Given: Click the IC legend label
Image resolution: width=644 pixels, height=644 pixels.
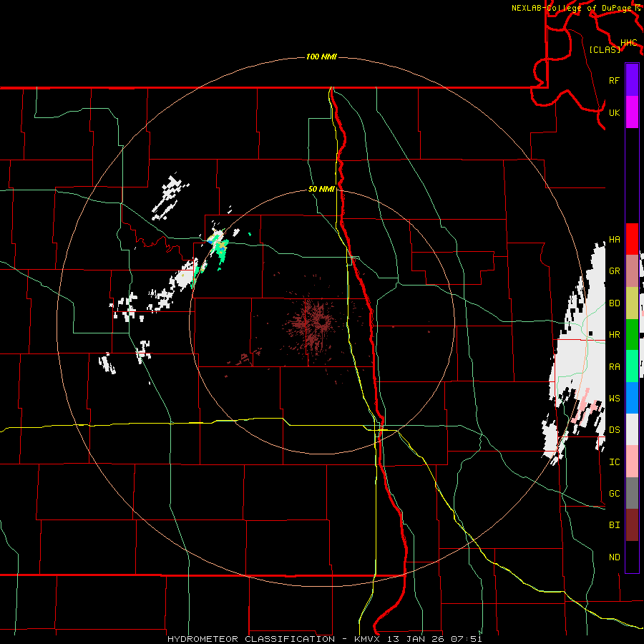Looking at the screenshot, I should (615, 462).
